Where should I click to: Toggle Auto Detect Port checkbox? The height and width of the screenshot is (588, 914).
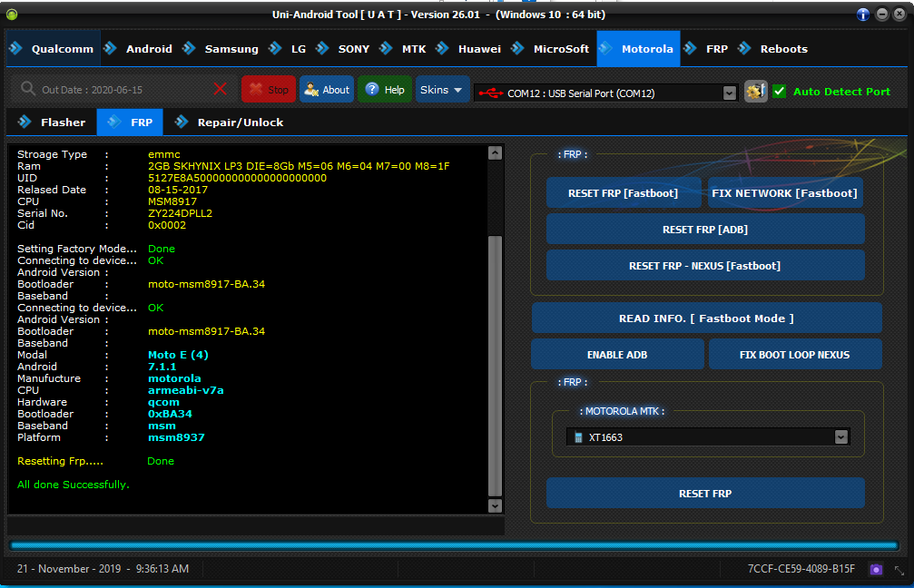point(780,92)
